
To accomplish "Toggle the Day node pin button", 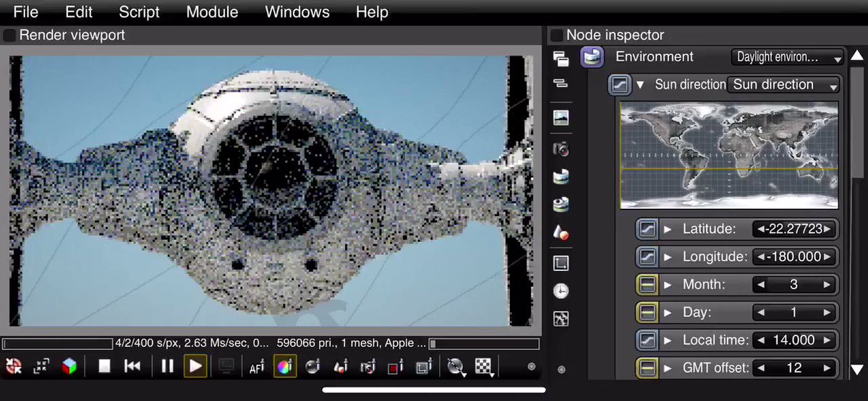I will (647, 312).
